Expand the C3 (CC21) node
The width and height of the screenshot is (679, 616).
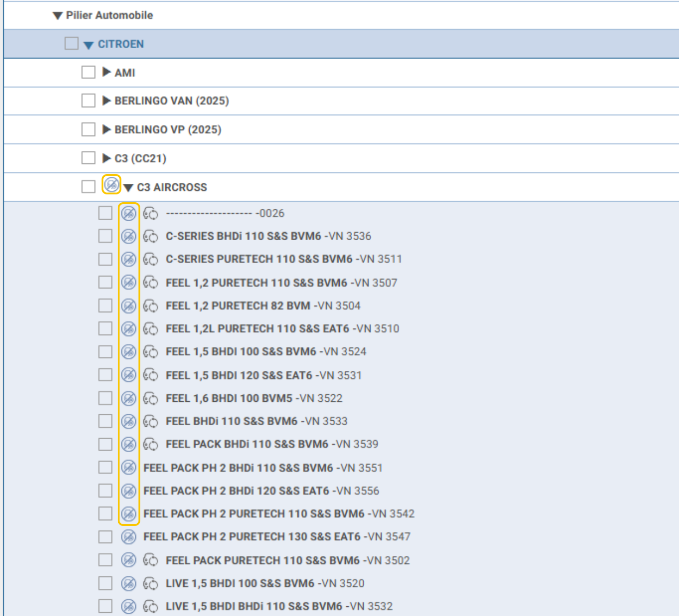click(107, 158)
